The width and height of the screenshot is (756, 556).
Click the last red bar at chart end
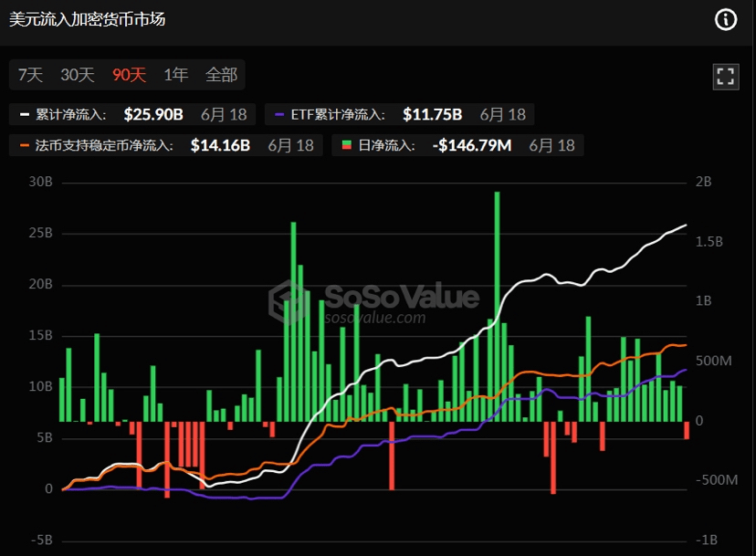click(687, 430)
